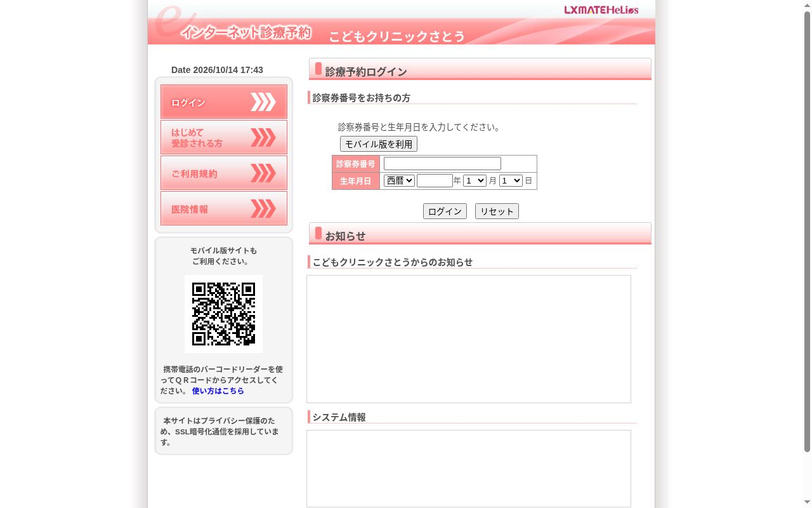This screenshot has height=508, width=812.
Task: Open the birth day dropdown
Action: (511, 181)
